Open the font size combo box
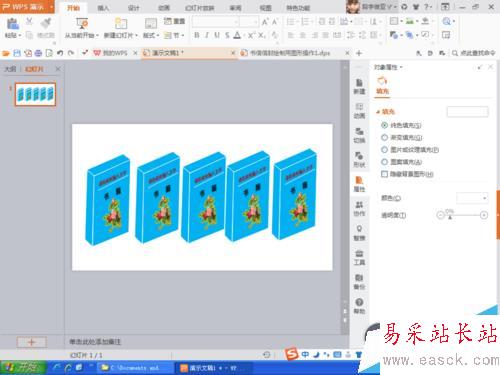500x375 pixels. pos(249,22)
